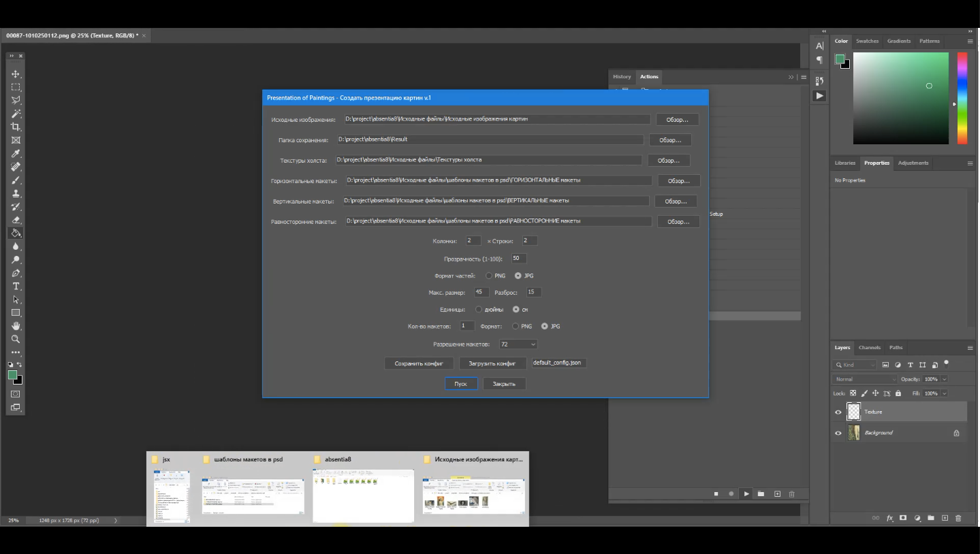Open the Normal blend mode dropdown
This screenshot has height=554, width=980.
865,379
